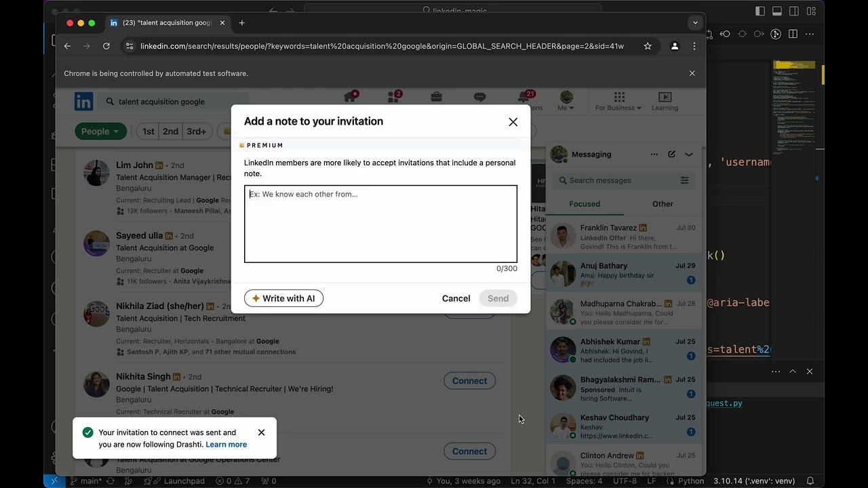This screenshot has height=488, width=868.
Task: Open the Jobs briefcase icon
Action: (x=436, y=98)
